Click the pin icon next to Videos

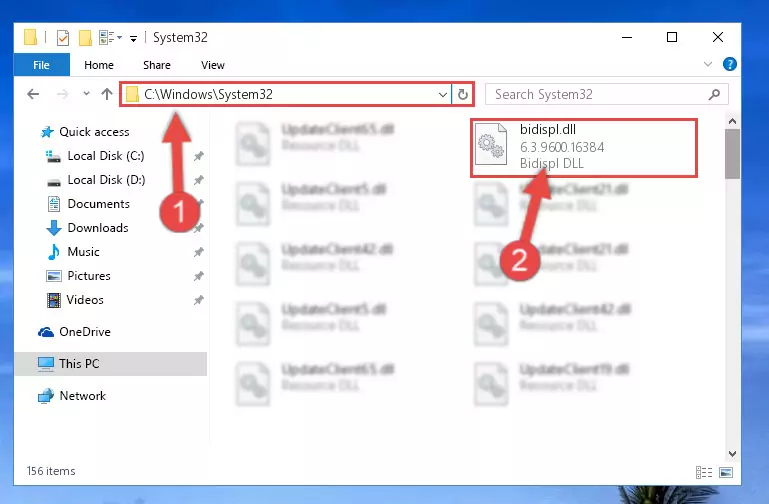[x=199, y=300]
